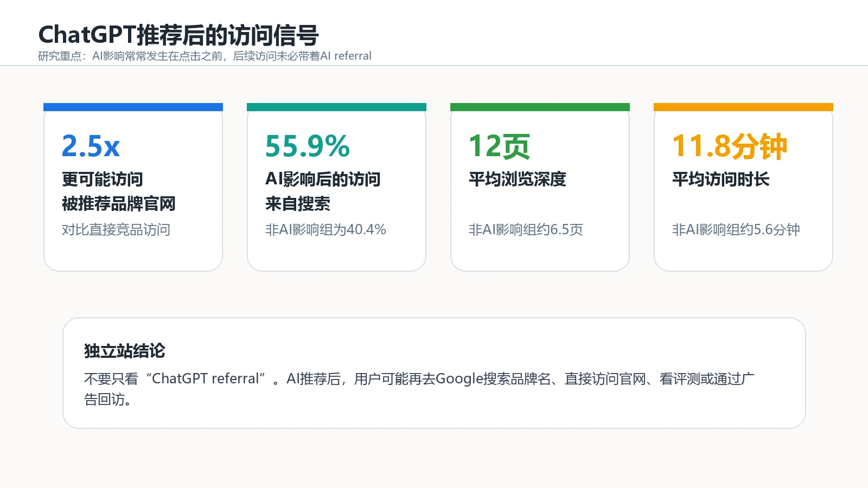Select the note '对比直接竞品访问'

click(116, 229)
